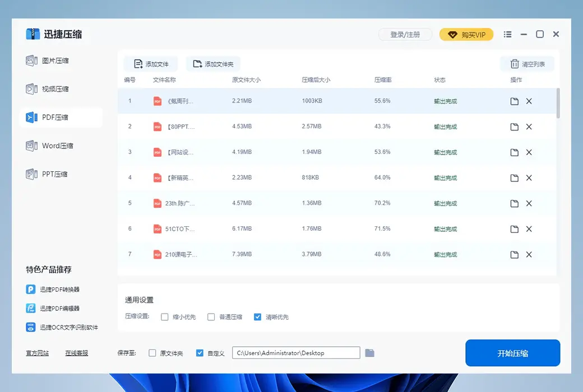
Task: Select 原文件夹 as save location
Action: (x=152, y=353)
